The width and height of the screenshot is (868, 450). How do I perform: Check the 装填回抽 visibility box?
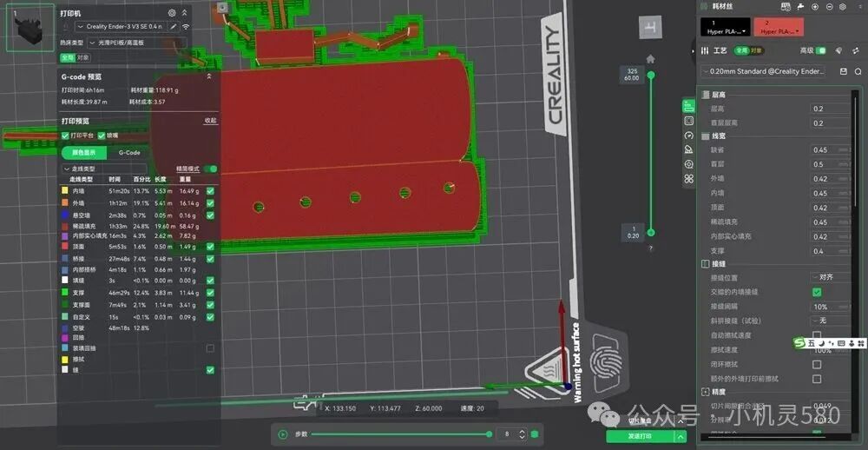210,348
